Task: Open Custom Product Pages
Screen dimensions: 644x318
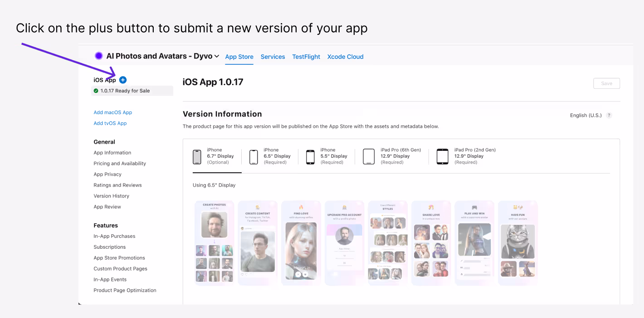Action: (x=121, y=269)
